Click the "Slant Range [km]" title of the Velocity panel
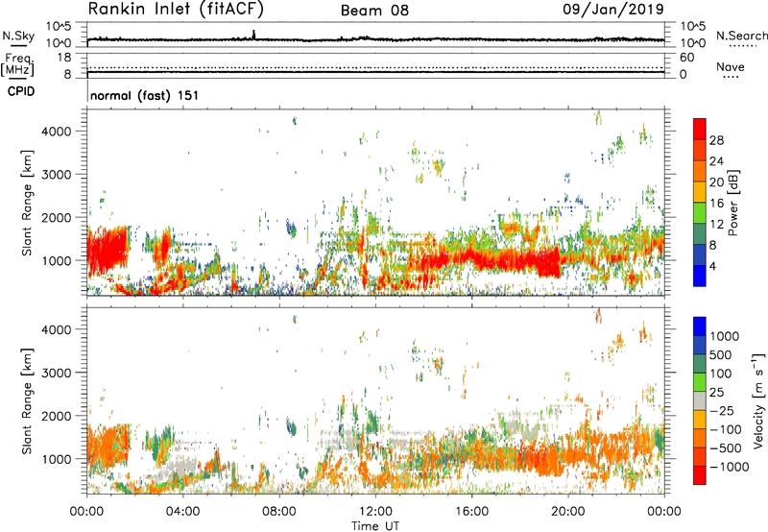768x532 pixels. pyautogui.click(x=28, y=400)
